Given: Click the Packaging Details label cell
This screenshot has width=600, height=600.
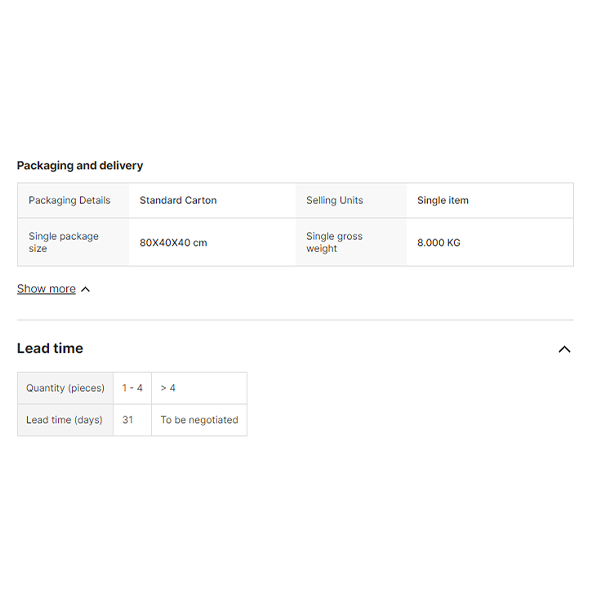Looking at the screenshot, I should 69,200.
